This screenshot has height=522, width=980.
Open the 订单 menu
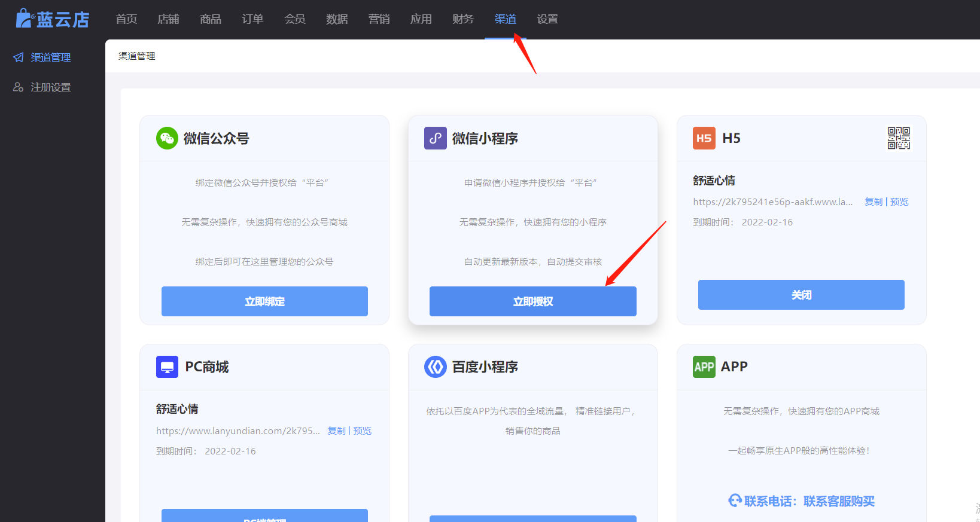(x=252, y=19)
